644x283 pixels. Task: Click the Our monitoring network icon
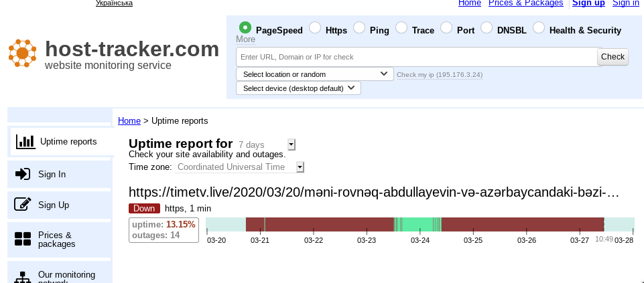(23, 277)
